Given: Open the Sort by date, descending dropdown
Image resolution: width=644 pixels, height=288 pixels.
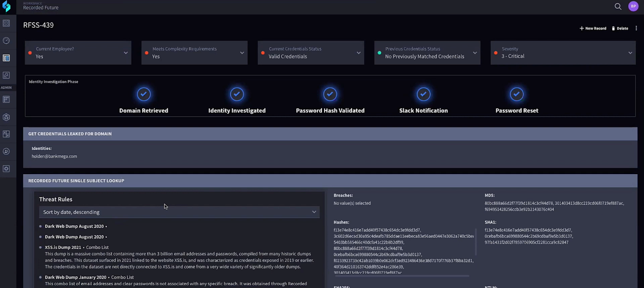Looking at the screenshot, I should click(x=179, y=212).
